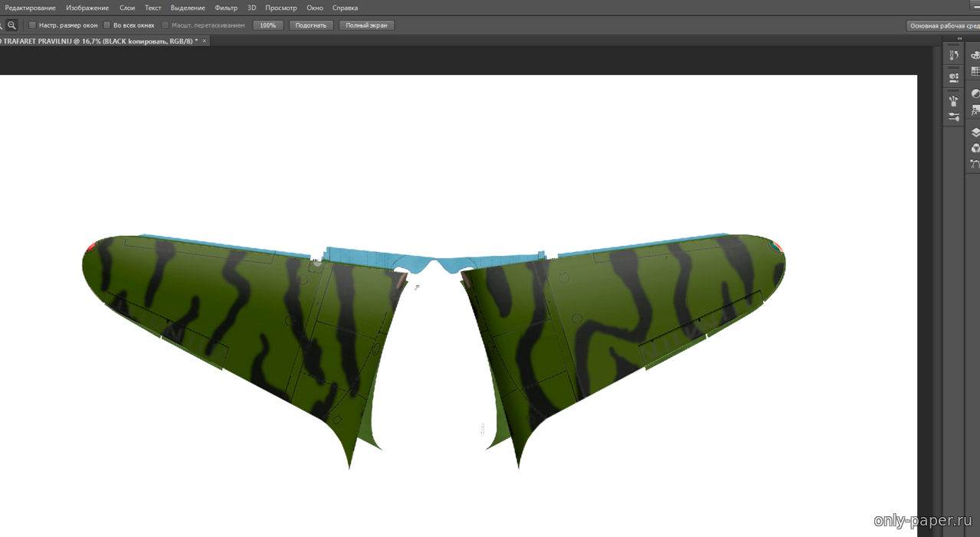Expand the collapsed panel dock arrows
This screenshot has height=537, width=980.
pos(959,38)
